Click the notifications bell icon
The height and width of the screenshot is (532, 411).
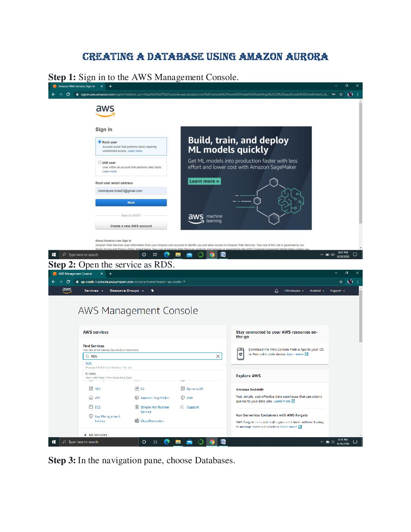277,291
